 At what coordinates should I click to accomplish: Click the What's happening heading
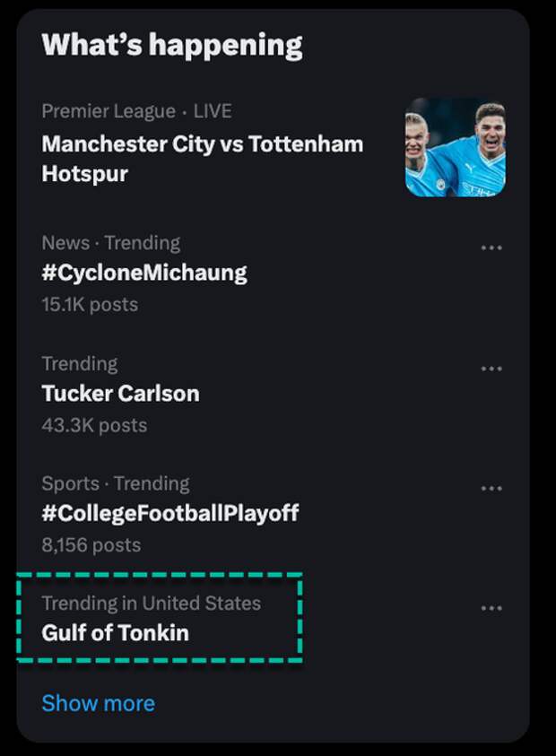[x=172, y=46]
